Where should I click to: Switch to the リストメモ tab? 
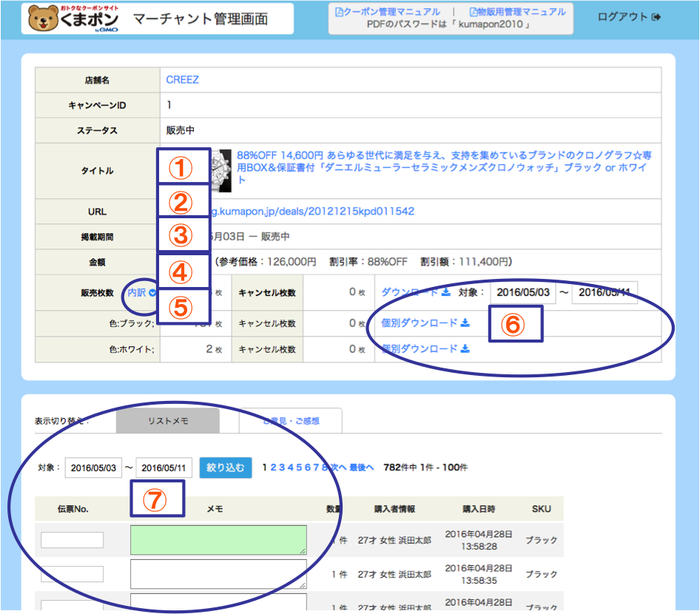click(x=168, y=421)
